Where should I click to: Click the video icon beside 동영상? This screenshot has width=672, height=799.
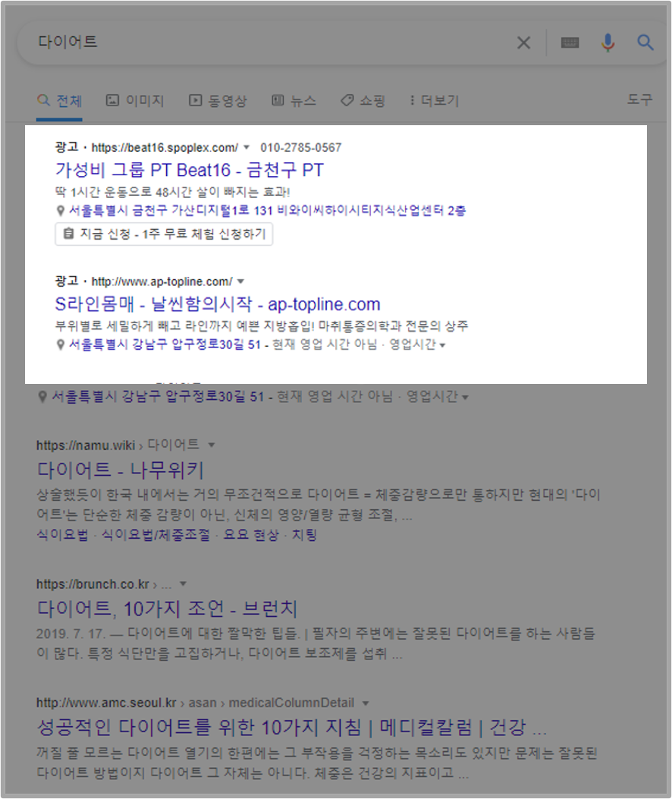[x=195, y=100]
